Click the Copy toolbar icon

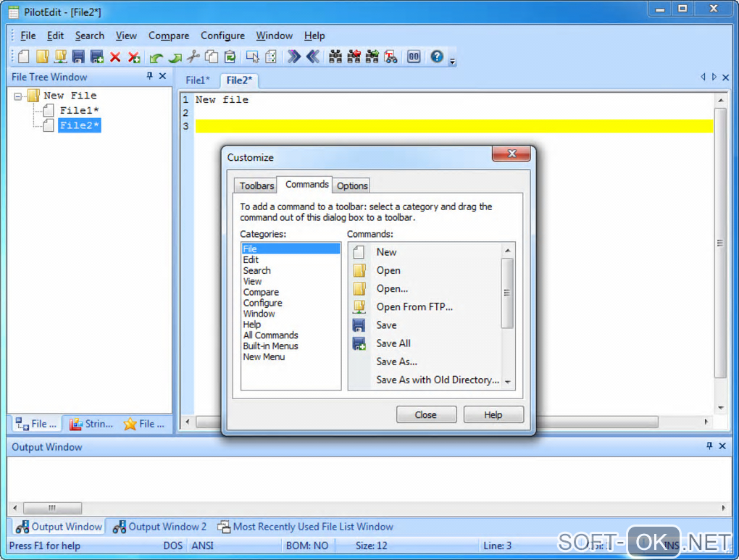(x=212, y=57)
